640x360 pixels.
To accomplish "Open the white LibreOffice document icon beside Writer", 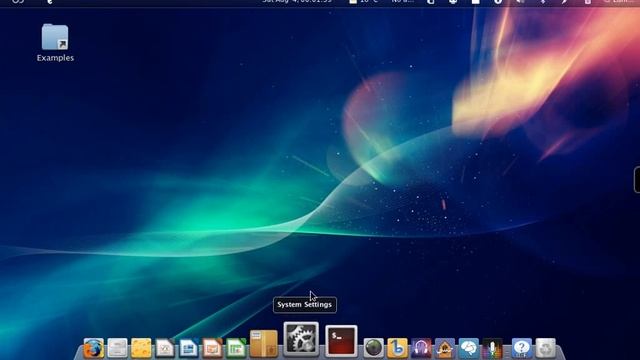I will pos(165,348).
